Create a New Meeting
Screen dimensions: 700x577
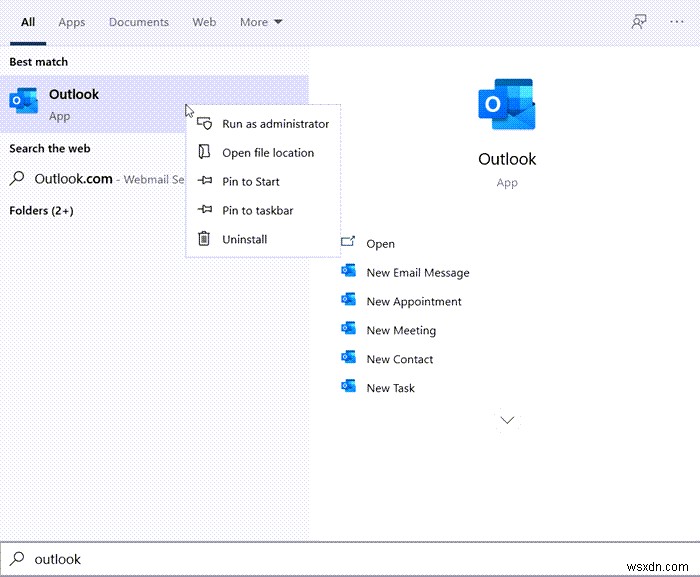point(401,330)
